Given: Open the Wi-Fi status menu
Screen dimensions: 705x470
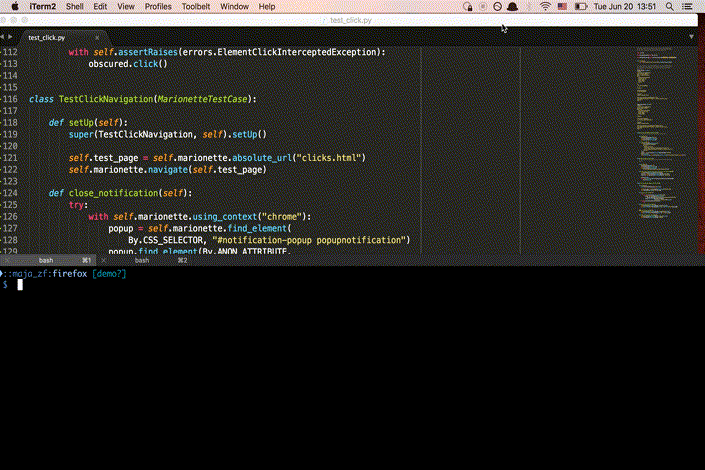Looking at the screenshot, I should [545, 6].
